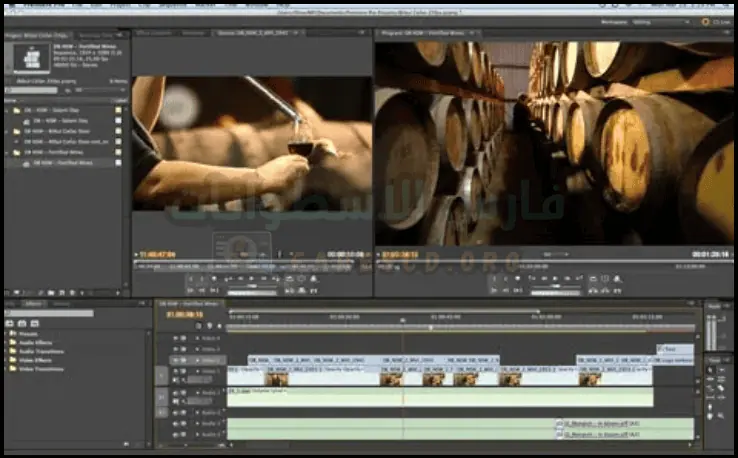
Task: Switch to the Effects tab
Action: click(34, 303)
